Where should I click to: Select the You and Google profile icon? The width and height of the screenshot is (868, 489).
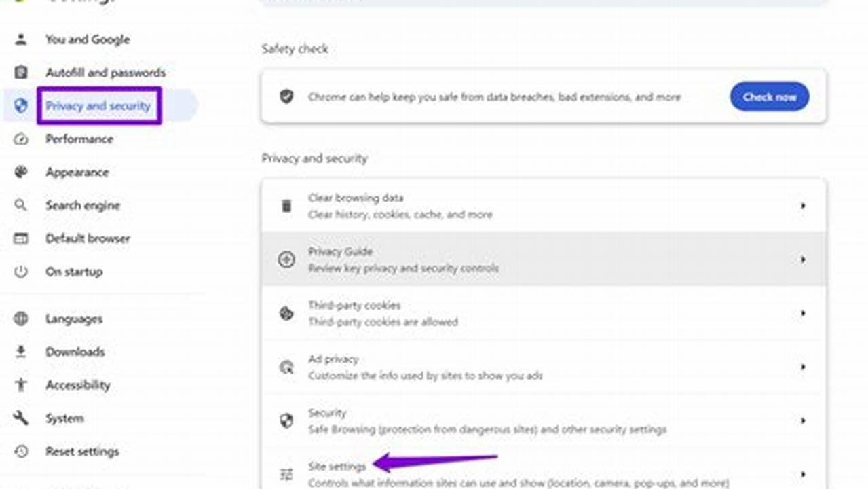click(21, 39)
